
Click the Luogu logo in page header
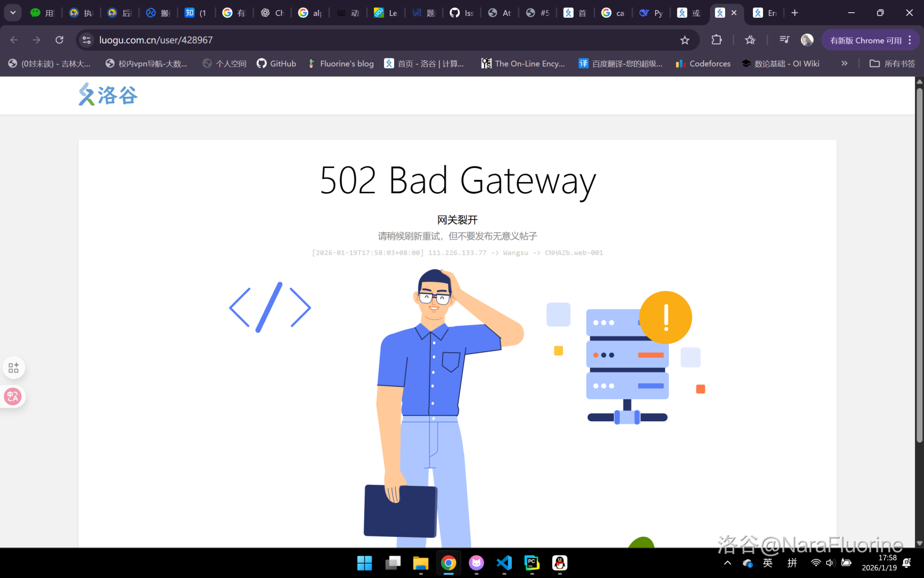coord(108,95)
